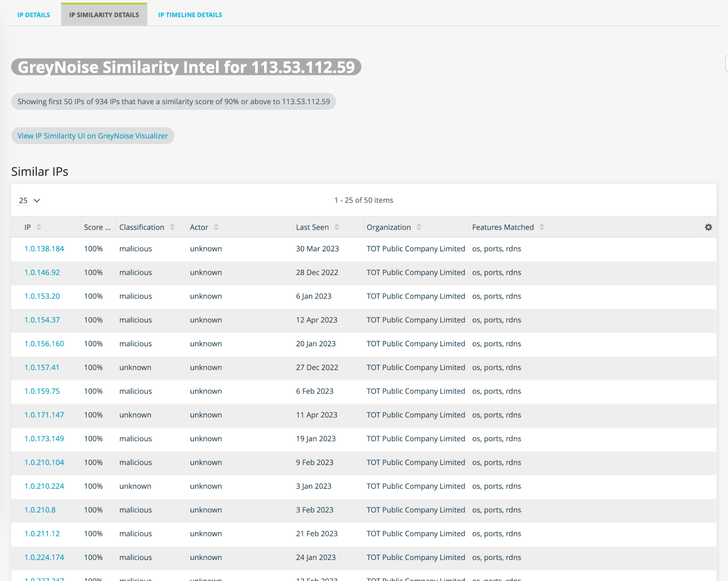Screen dimensions: 728x581
Task: Sort by Features Matched column
Action: pyautogui.click(x=541, y=227)
